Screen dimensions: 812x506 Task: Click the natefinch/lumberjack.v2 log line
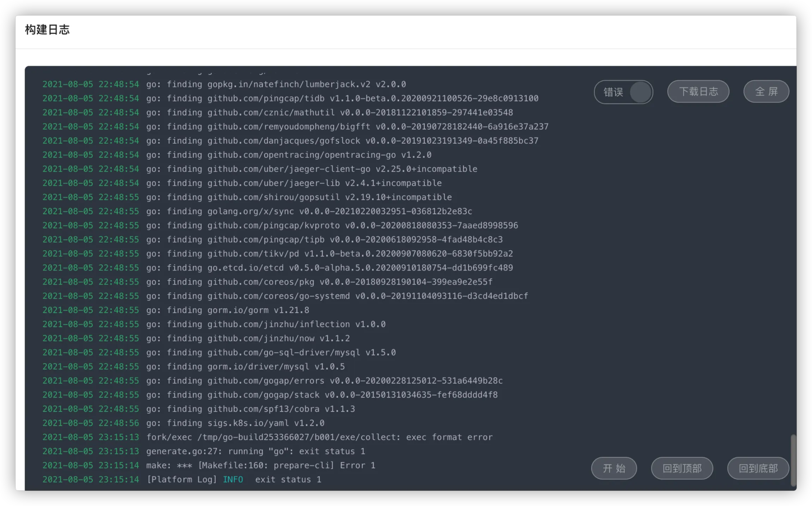[276, 85]
